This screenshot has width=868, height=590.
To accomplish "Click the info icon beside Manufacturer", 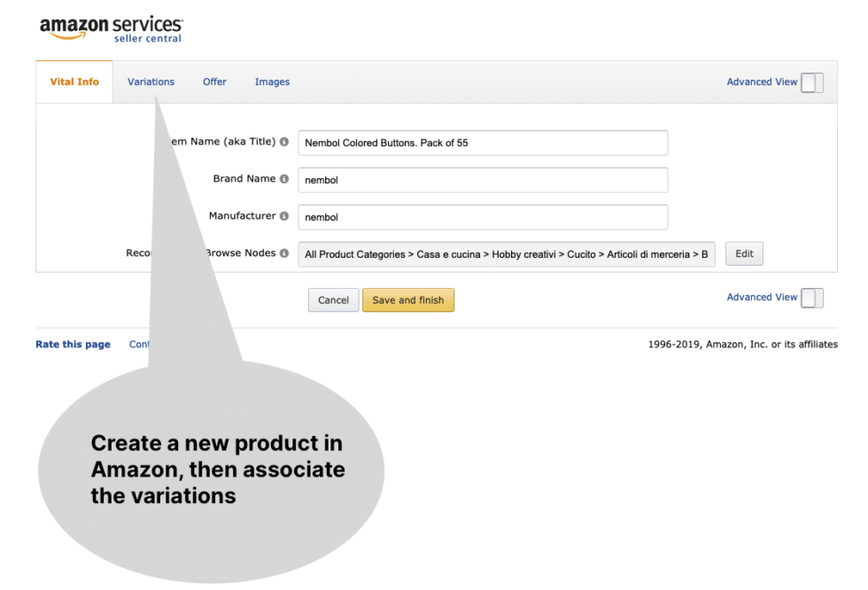I will [285, 216].
